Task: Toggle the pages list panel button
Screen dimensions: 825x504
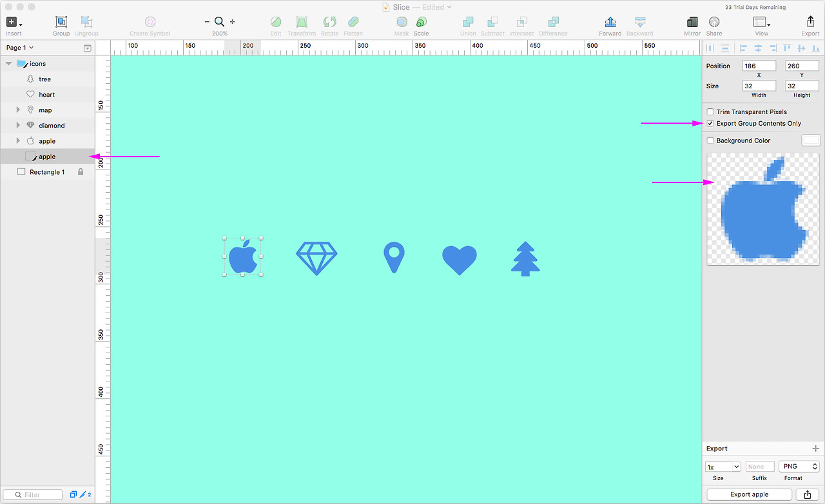Action: click(x=88, y=48)
